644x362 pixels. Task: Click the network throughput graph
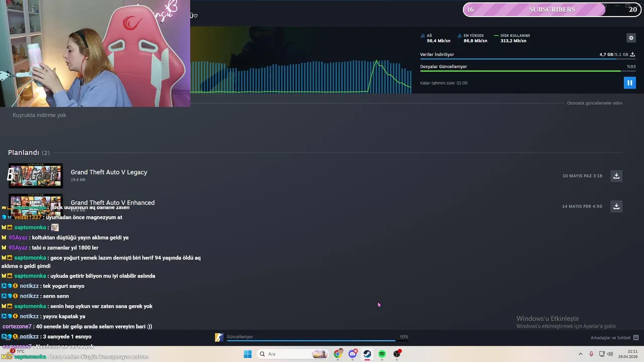click(x=301, y=76)
